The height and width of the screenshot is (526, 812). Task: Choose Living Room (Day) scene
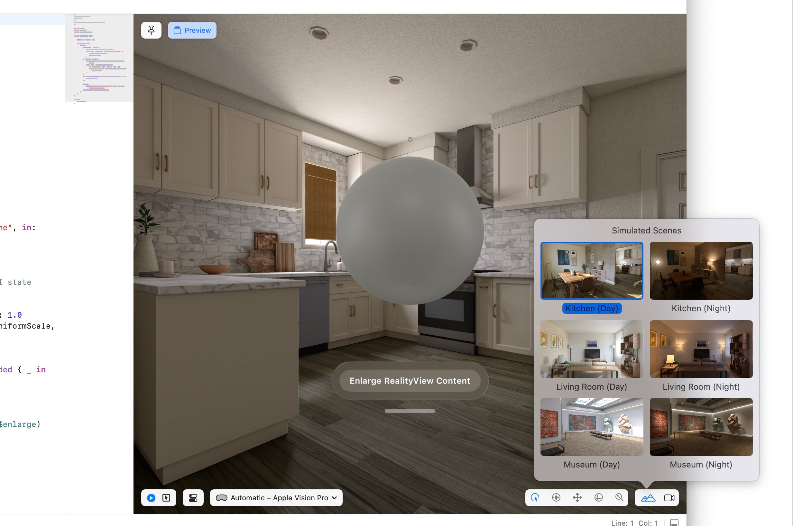(x=592, y=349)
